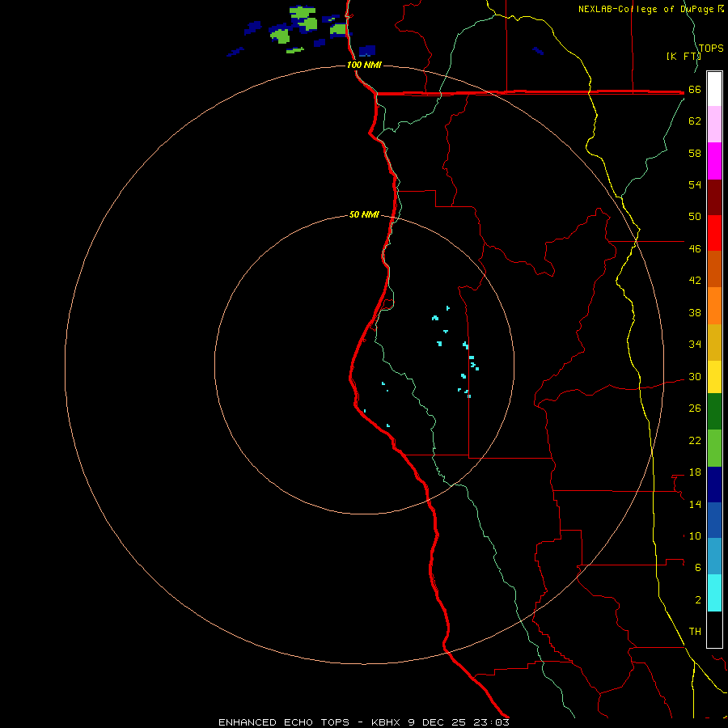Choose the sky blue legend swatch
This screenshot has height=728, width=728.
coord(714,556)
